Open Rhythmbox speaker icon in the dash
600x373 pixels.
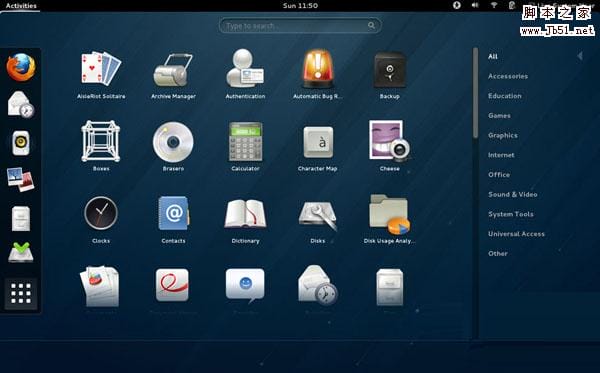[21, 143]
